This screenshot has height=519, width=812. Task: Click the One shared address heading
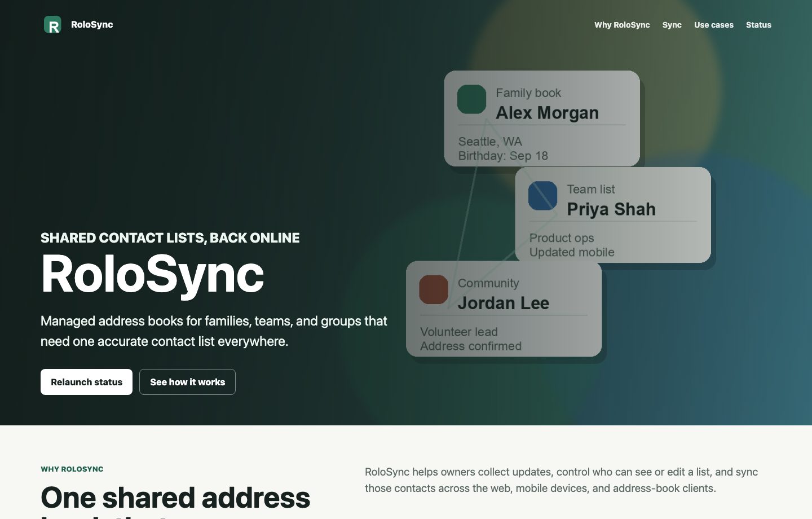click(x=175, y=498)
